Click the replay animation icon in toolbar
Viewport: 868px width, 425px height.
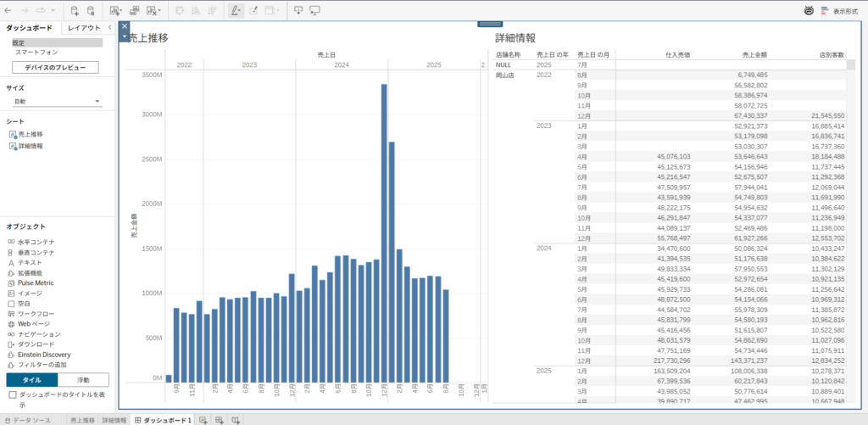tap(41, 10)
